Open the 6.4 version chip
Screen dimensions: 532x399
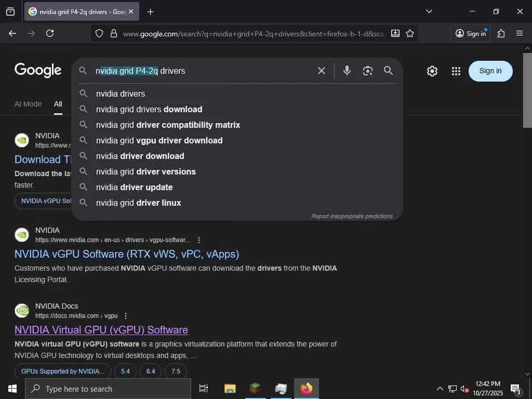(x=151, y=371)
